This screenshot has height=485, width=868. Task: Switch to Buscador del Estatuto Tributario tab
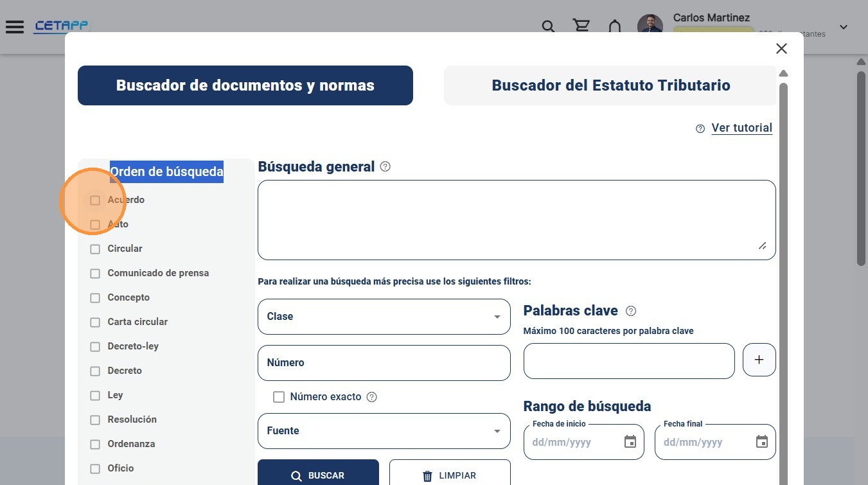tap(610, 85)
